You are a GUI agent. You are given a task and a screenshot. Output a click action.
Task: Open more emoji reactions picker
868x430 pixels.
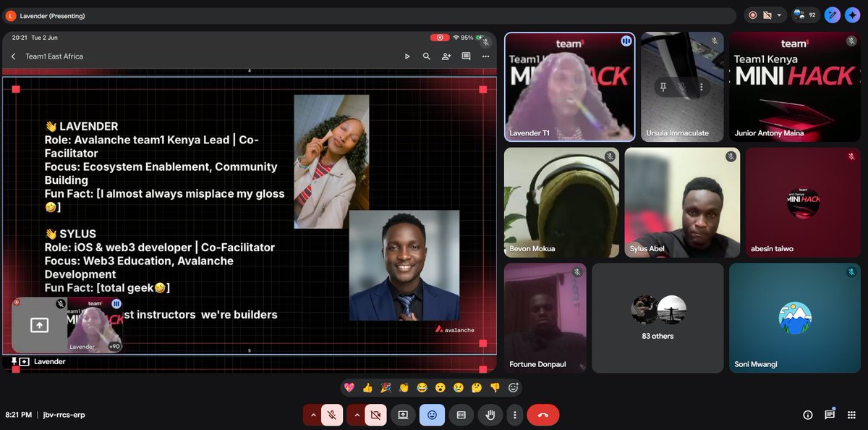(x=514, y=387)
